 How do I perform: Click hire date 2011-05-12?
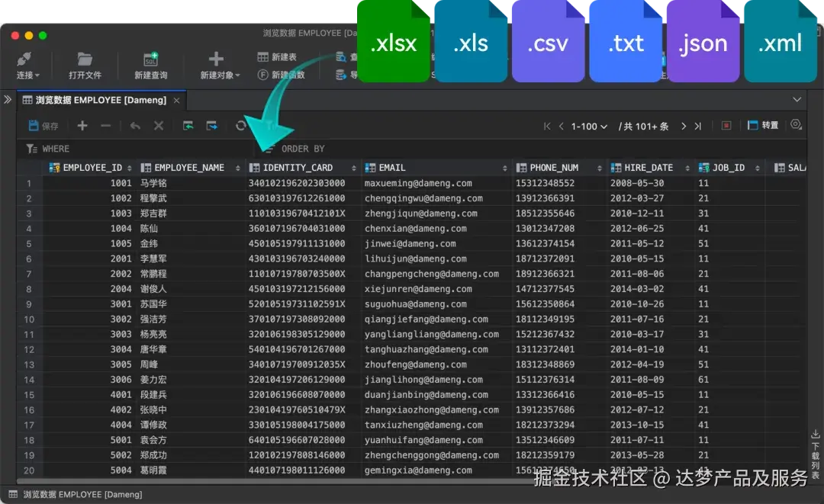pyautogui.click(x=637, y=244)
